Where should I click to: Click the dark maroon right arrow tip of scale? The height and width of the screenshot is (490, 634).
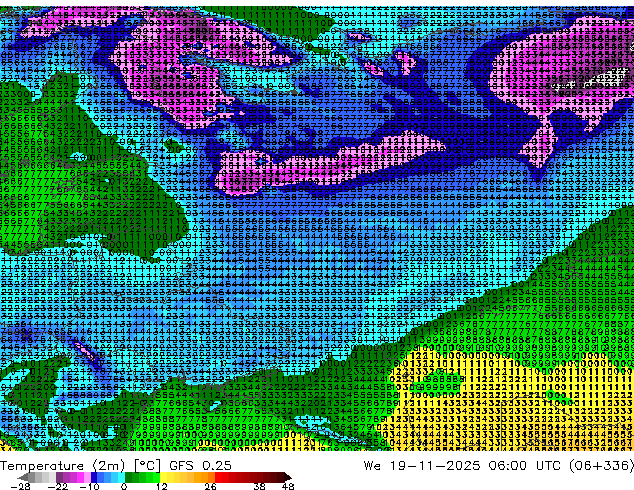[288, 477]
